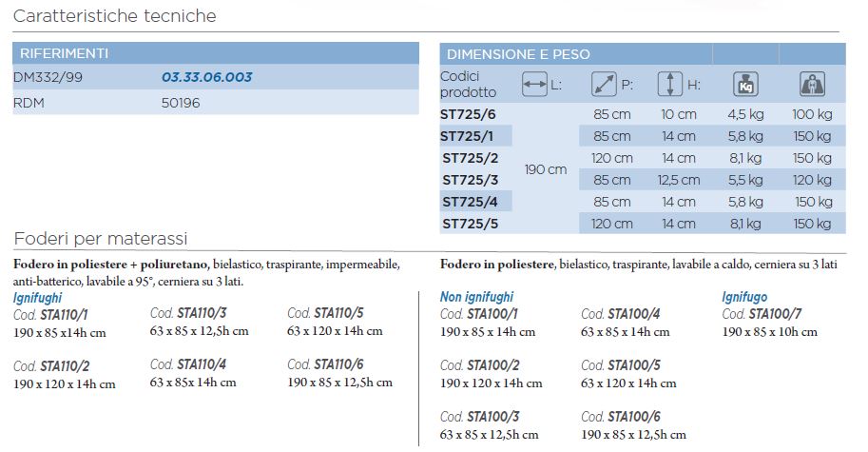The image size is (868, 452).
Task: Click the Kg product weight icon
Action: point(745,85)
